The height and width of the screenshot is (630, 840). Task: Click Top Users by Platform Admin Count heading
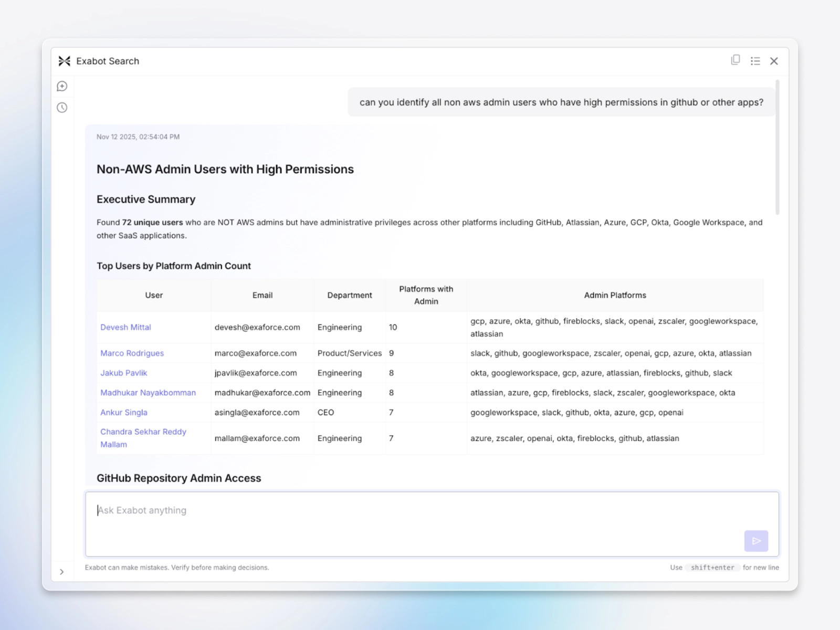pos(174,266)
